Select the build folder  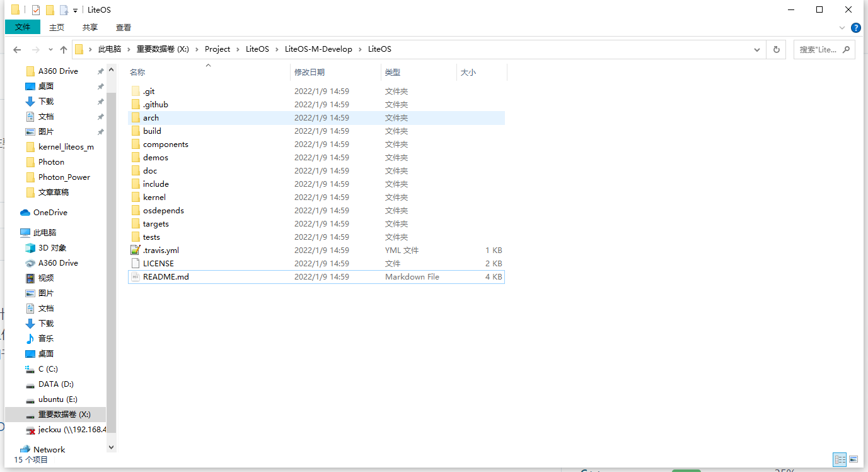click(x=316, y=131)
